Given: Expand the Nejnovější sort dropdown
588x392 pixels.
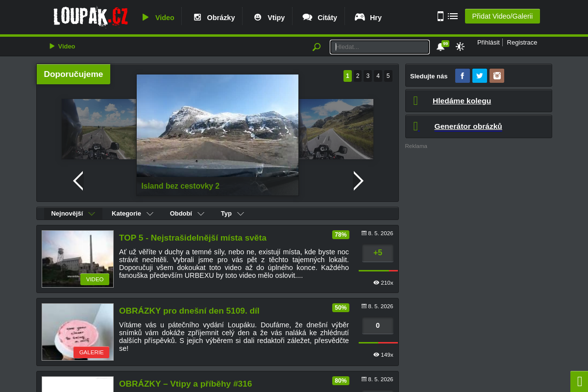Looking at the screenshot, I should (x=73, y=214).
